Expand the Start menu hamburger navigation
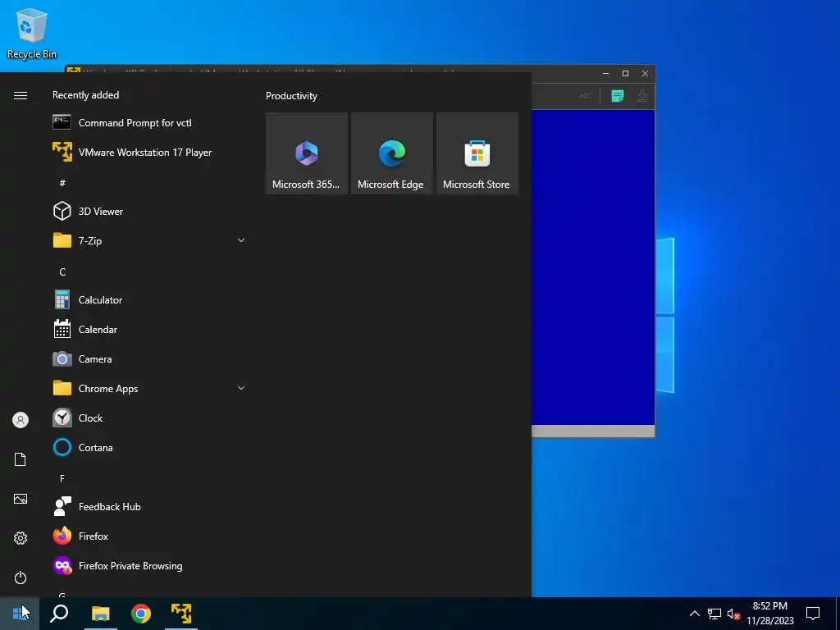 point(21,95)
